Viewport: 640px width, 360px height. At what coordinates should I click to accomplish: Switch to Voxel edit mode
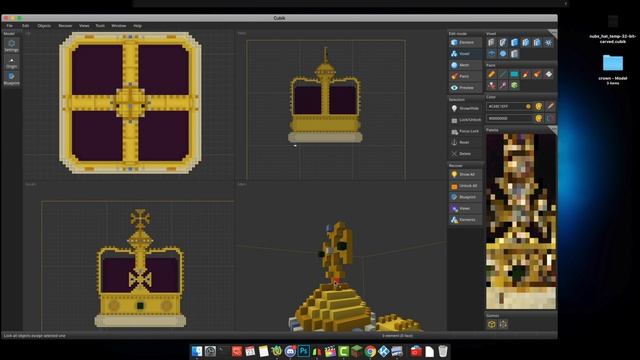click(465, 54)
